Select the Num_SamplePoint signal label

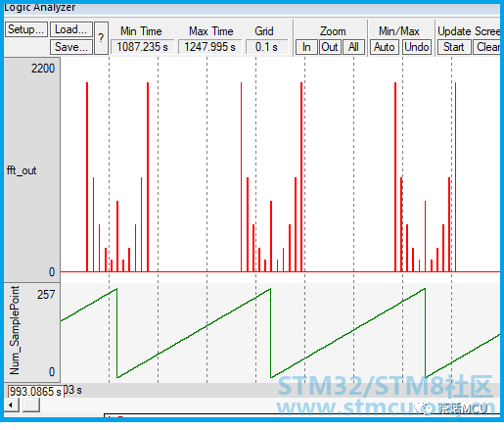[15, 330]
